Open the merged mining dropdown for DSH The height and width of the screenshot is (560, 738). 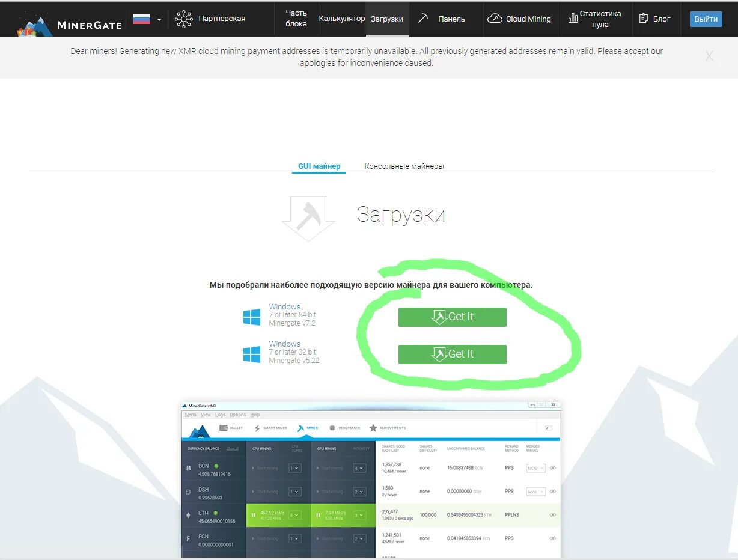[536, 492]
